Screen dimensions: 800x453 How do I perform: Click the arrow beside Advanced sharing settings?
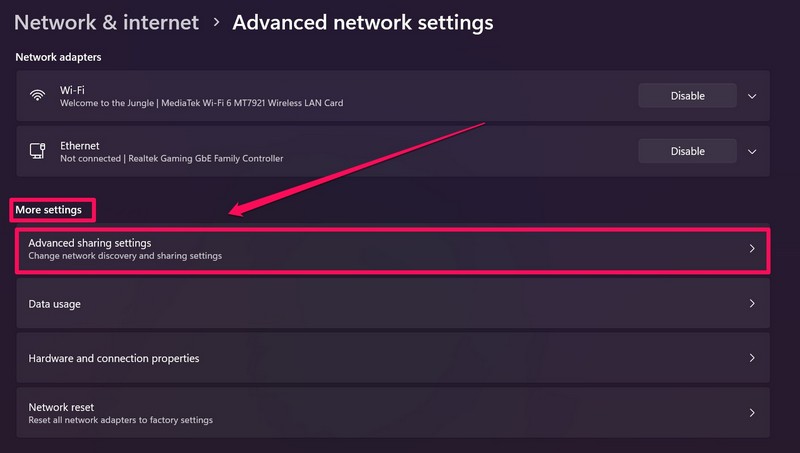click(x=752, y=249)
